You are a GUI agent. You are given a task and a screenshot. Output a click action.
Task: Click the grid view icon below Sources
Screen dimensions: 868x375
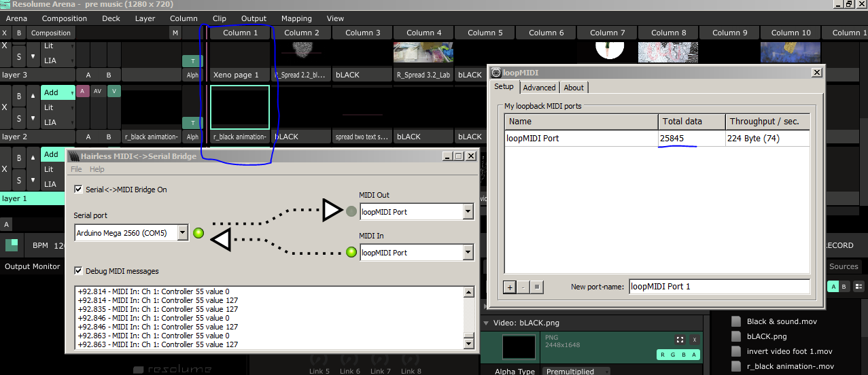(x=858, y=287)
